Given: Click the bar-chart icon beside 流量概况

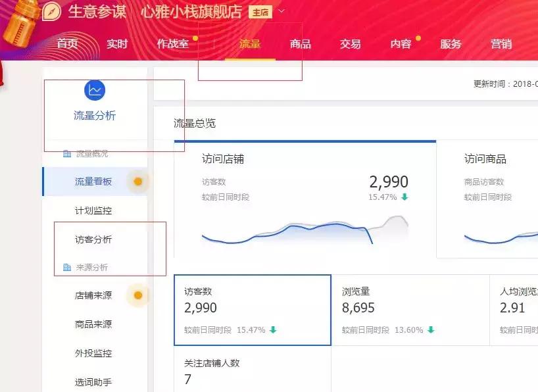Looking at the screenshot, I should click(x=68, y=153).
